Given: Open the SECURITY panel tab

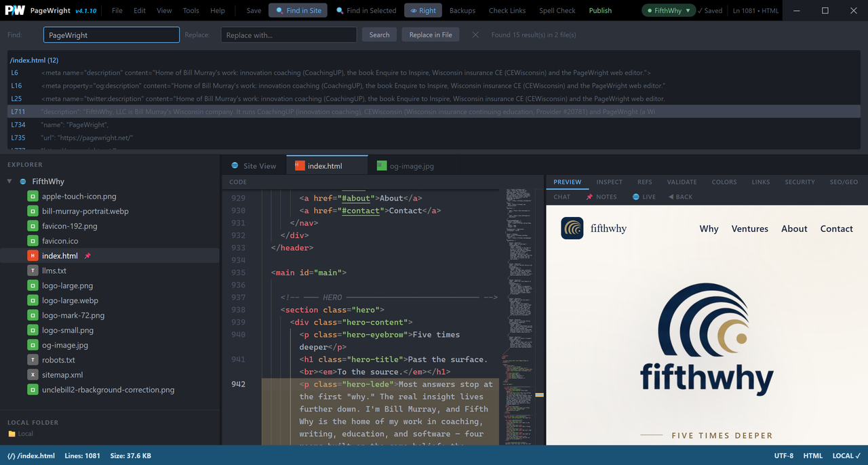Looking at the screenshot, I should coord(800,182).
